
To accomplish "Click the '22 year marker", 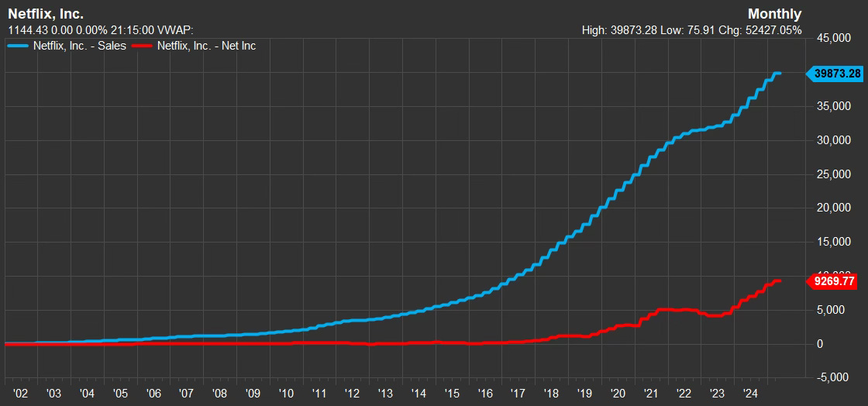I will (x=684, y=394).
